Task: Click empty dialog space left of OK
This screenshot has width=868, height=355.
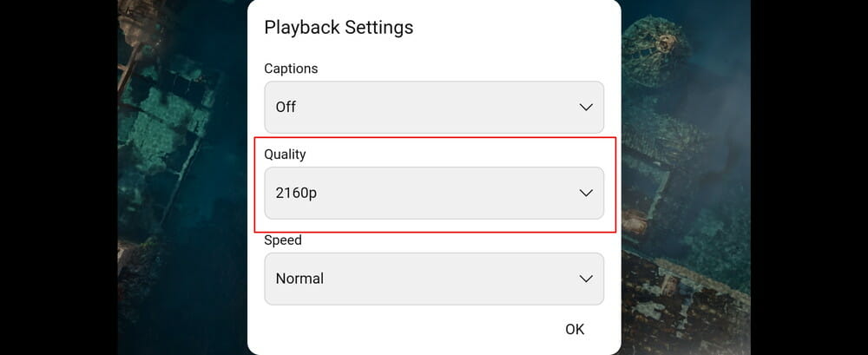Action: 391,330
